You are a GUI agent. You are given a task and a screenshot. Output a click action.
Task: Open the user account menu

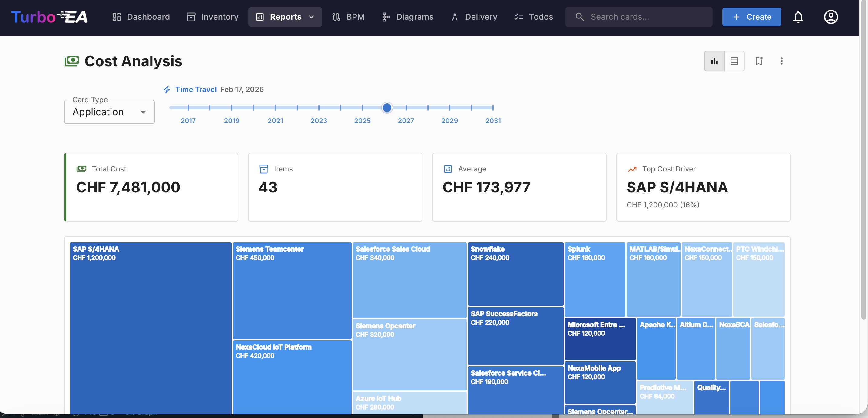(831, 17)
